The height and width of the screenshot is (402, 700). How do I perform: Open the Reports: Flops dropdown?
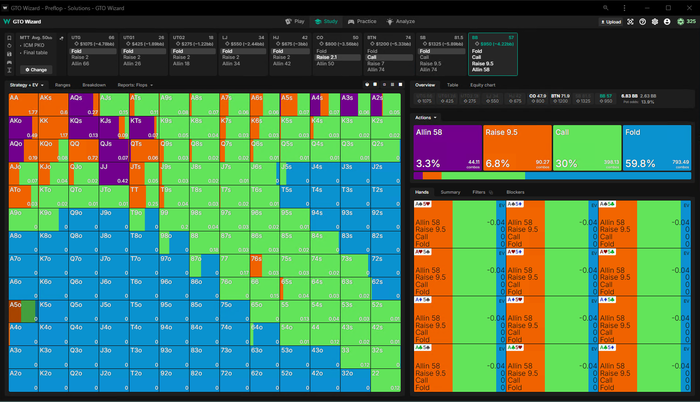click(x=135, y=85)
